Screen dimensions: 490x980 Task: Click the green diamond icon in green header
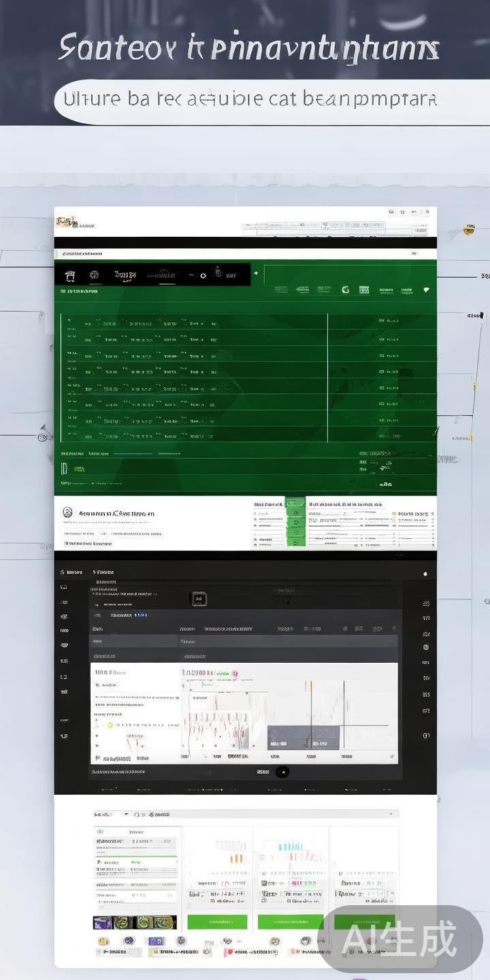tap(426, 290)
